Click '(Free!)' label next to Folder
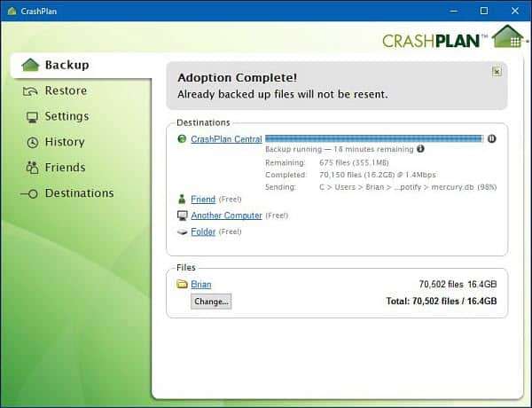The image size is (532, 408). pyautogui.click(x=230, y=231)
